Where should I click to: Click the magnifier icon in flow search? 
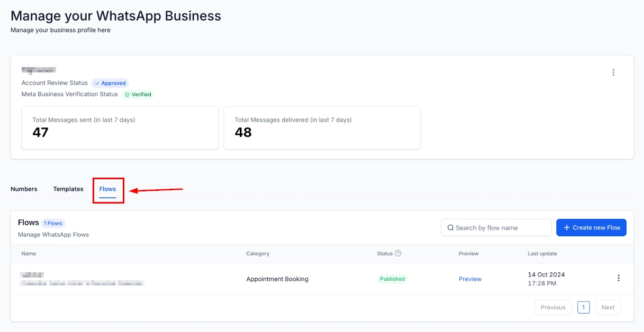click(450, 228)
